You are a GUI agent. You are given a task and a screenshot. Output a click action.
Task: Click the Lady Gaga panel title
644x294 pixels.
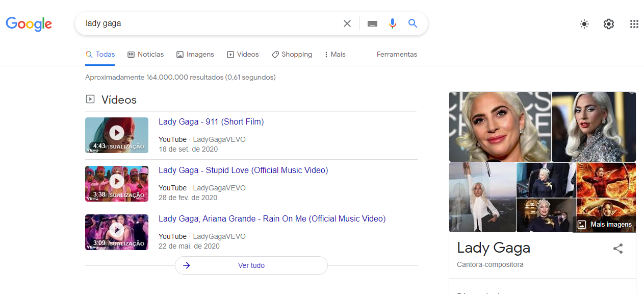pyautogui.click(x=494, y=248)
